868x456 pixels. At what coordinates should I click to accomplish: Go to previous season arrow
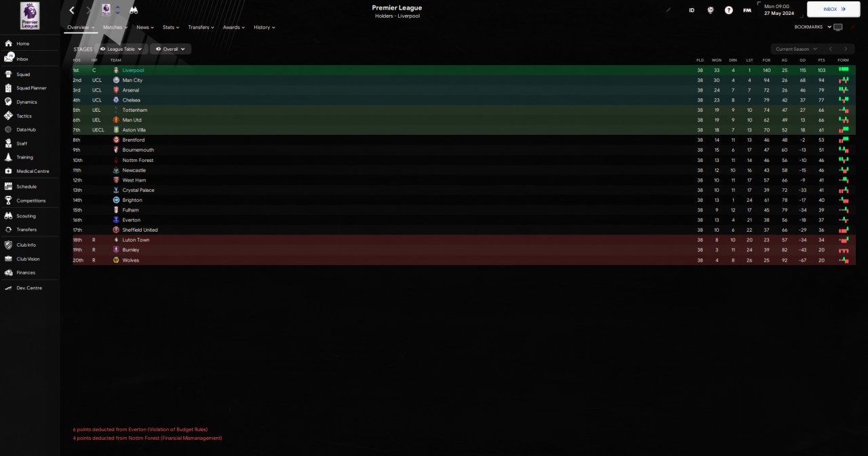coord(830,49)
